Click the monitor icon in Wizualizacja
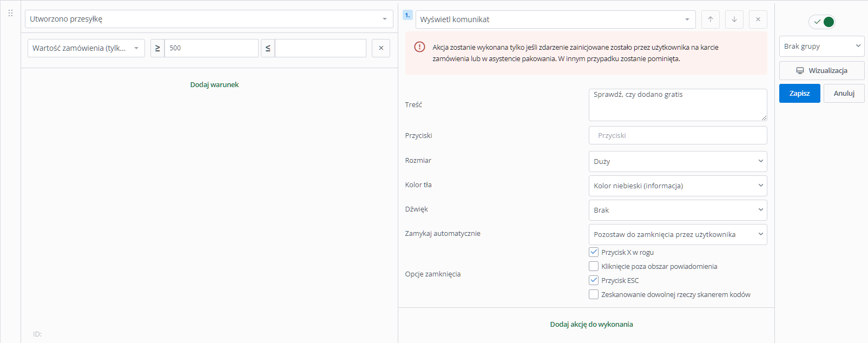Image resolution: width=868 pixels, height=343 pixels. 800,71
